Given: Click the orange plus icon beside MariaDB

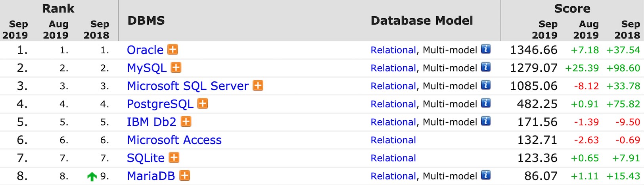Looking at the screenshot, I should [185, 175].
